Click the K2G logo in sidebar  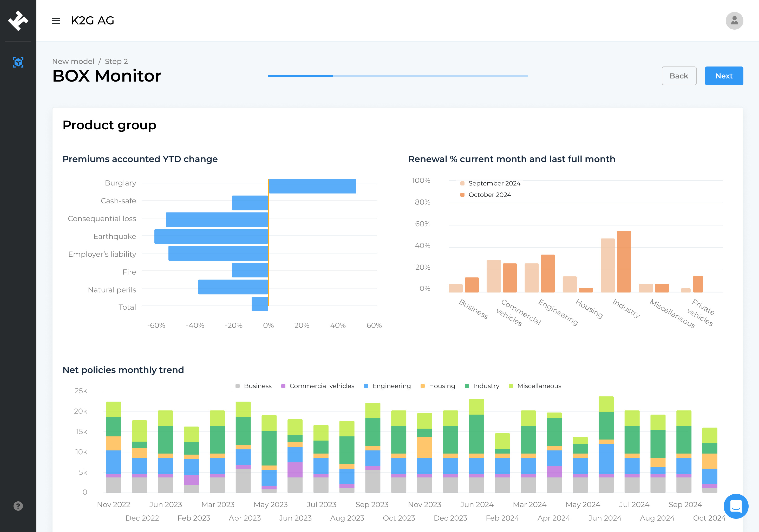(18, 21)
